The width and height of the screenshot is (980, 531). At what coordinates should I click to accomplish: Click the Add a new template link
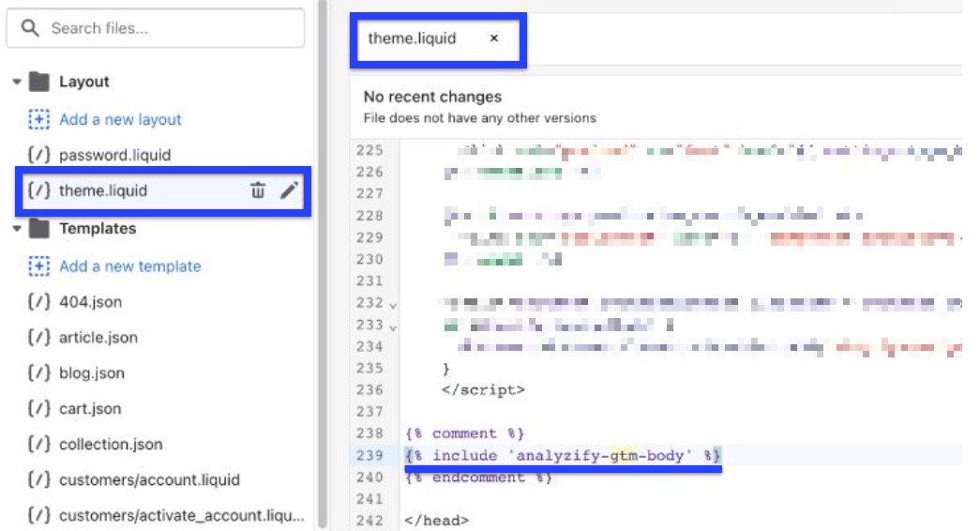point(130,265)
